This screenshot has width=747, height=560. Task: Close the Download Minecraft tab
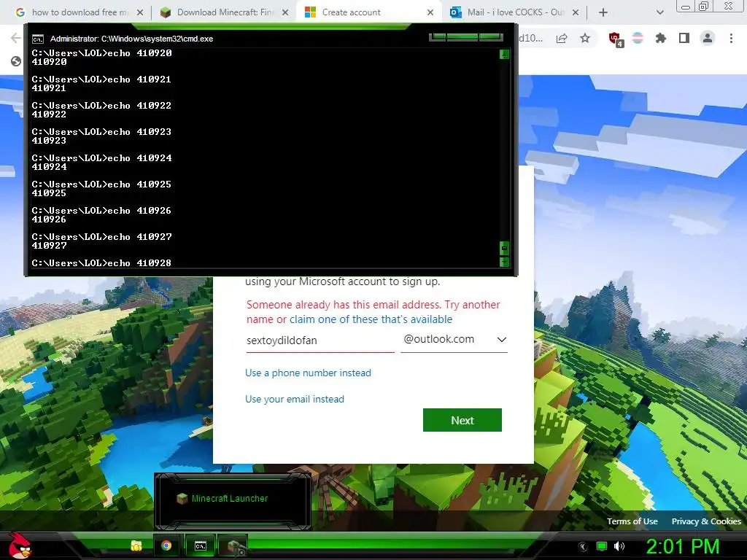pyautogui.click(x=285, y=12)
